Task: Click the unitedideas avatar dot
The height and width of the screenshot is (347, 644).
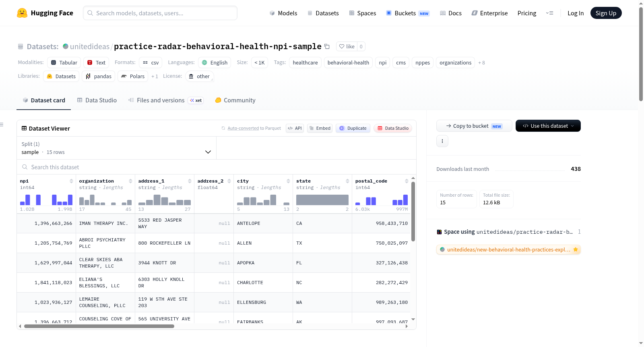Action: pos(66,46)
